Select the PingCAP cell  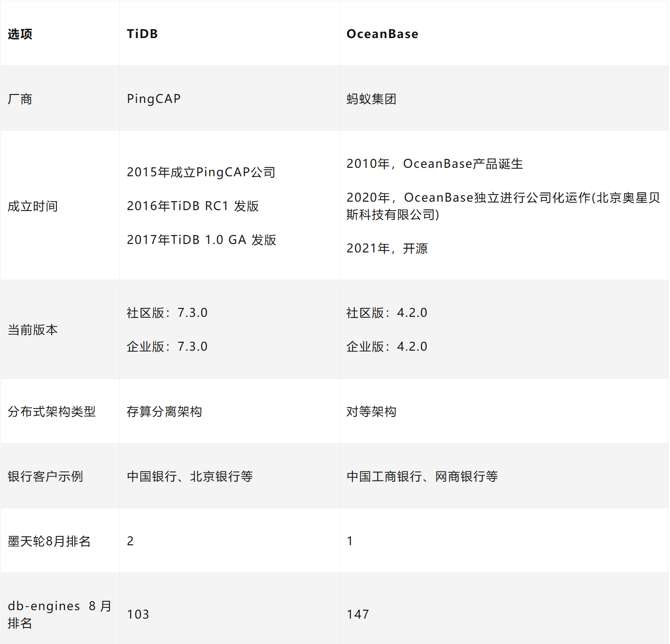[153, 99]
